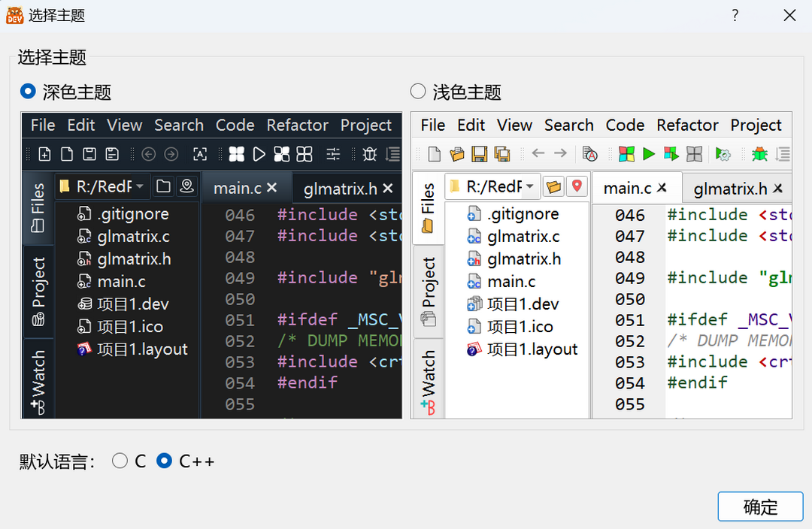Click the green Run icon in the light preview

point(648,154)
